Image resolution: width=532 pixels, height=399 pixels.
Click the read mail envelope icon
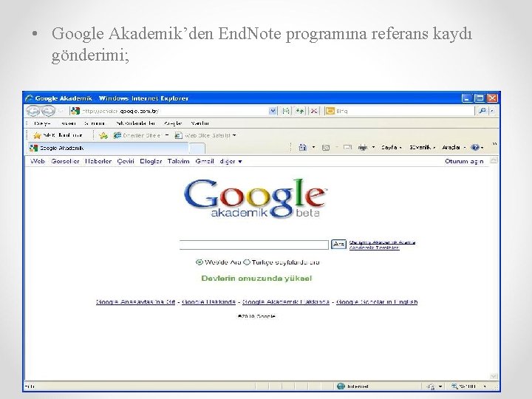(x=347, y=147)
